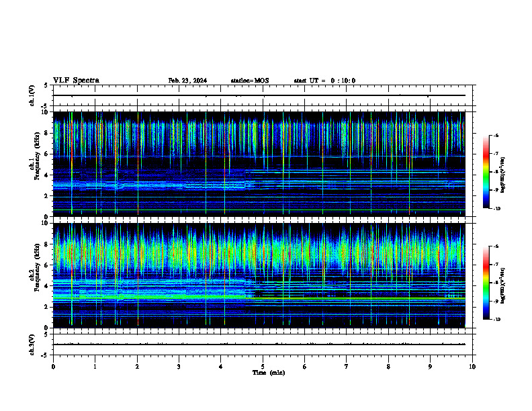Screen dimensions: 532x411
Task: Click the "-7" label on ch.2 colorbar
Action: click(x=496, y=265)
